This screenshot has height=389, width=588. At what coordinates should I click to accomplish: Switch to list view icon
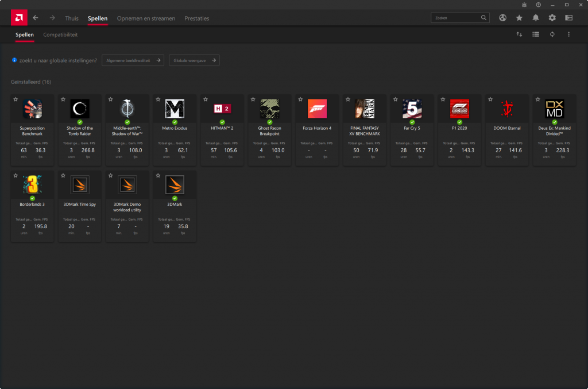[x=536, y=34]
